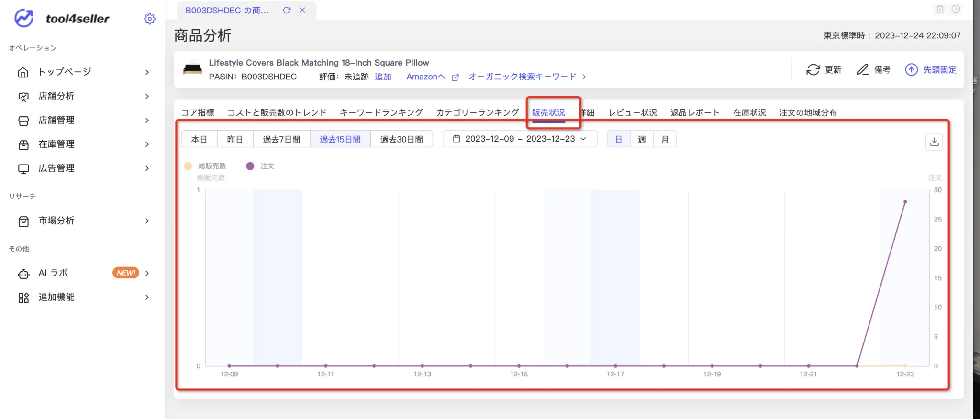This screenshot has height=419, width=980.
Task: Expand the 在庫管理 menu chevron
Action: 147,144
